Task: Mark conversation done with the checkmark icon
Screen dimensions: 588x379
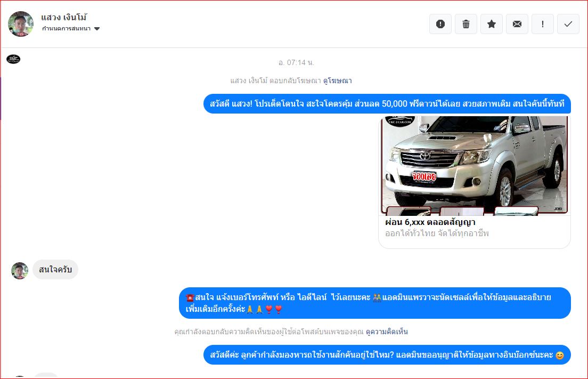Action: [x=568, y=24]
